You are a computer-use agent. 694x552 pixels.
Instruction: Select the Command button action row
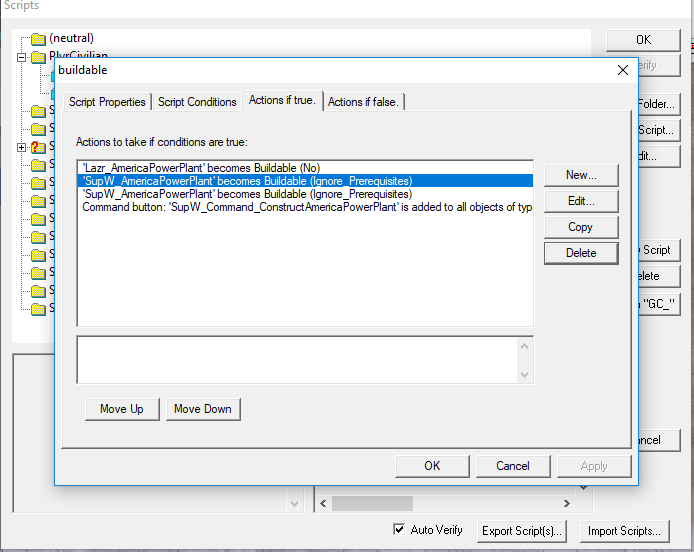click(x=300, y=207)
